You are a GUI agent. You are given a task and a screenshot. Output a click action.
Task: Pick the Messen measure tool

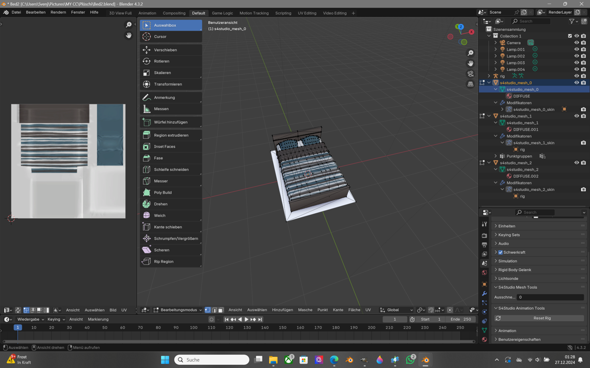(171, 109)
